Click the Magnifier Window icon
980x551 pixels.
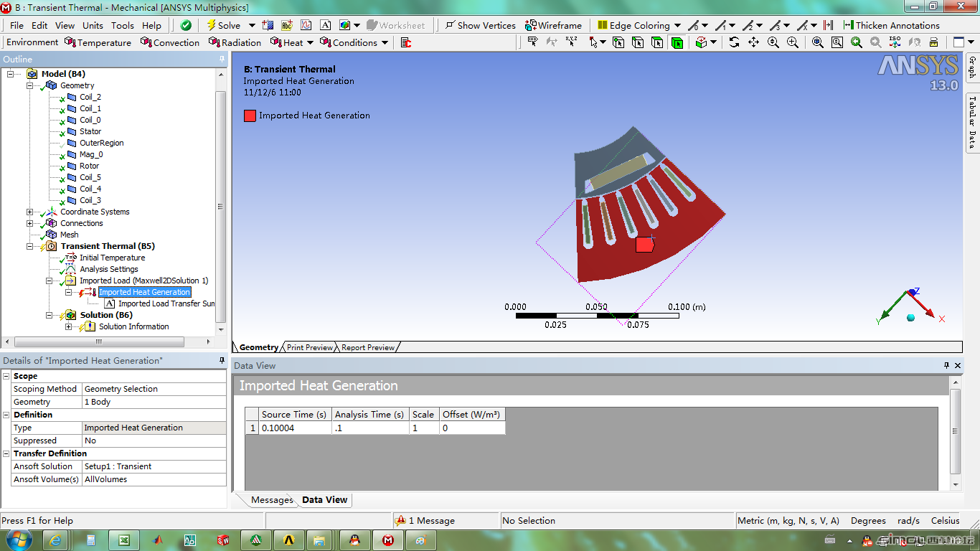pyautogui.click(x=837, y=42)
